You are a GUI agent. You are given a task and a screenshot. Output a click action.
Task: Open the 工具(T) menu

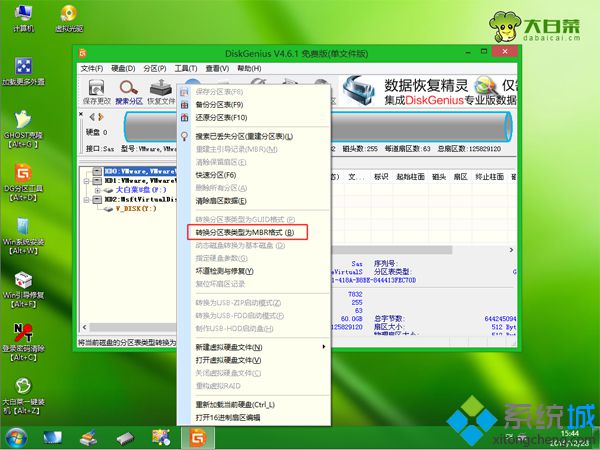click(x=186, y=68)
